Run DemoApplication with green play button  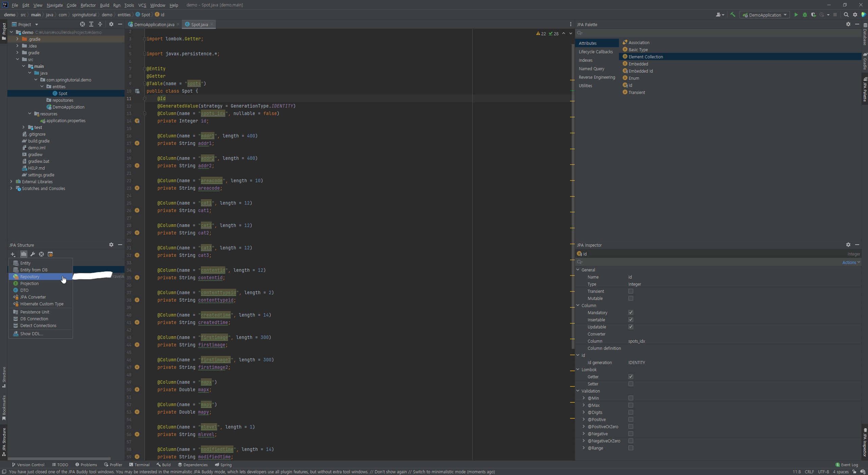tap(796, 15)
